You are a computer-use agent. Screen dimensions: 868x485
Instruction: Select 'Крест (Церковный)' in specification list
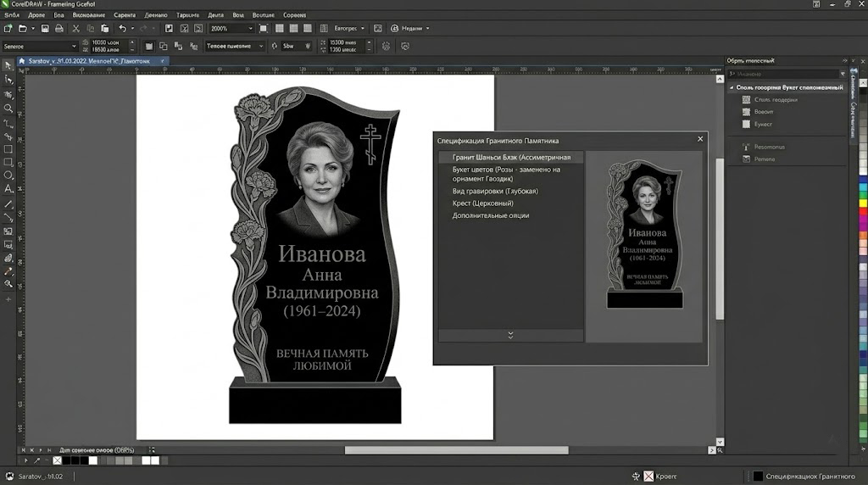pos(483,203)
